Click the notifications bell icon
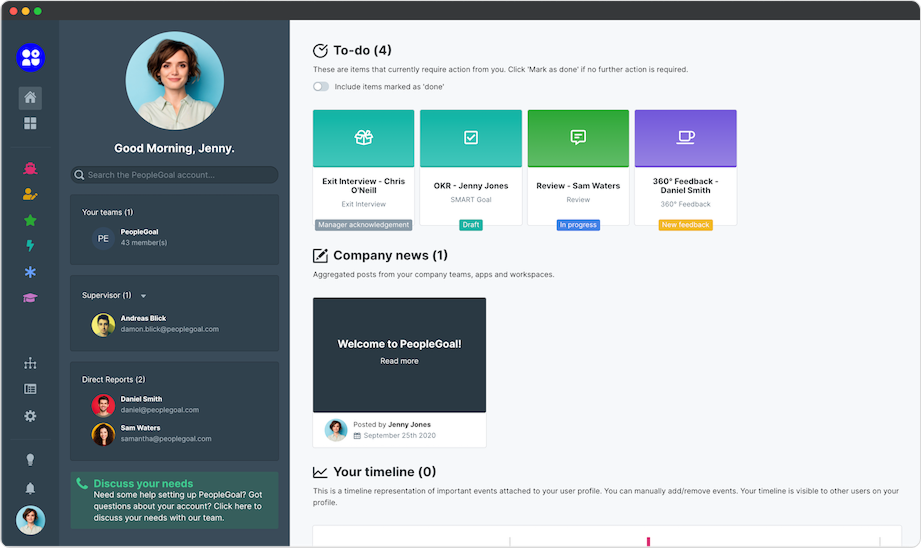 30,488
